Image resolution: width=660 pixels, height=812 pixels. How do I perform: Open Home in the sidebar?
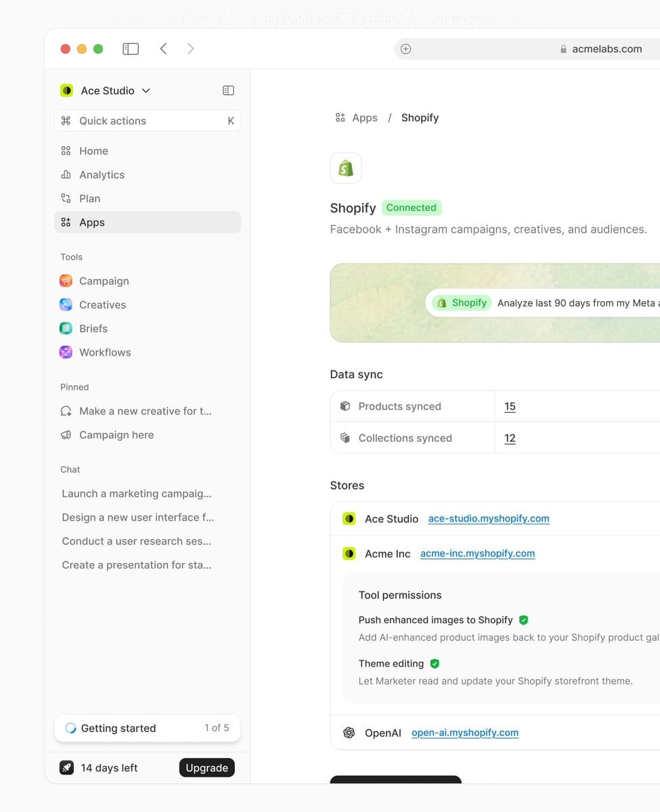tap(148, 151)
